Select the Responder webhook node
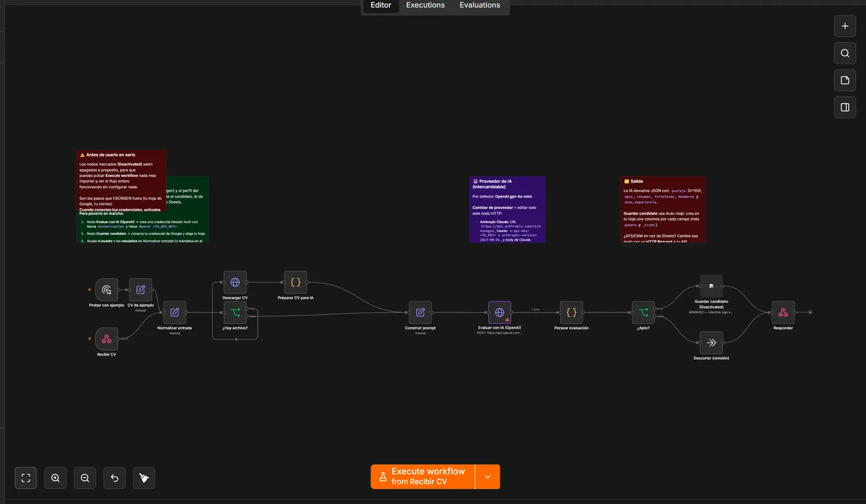This screenshot has height=504, width=866. click(783, 312)
